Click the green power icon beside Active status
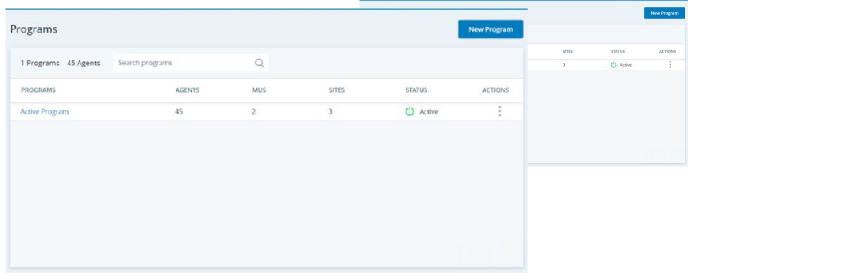 coord(410,111)
